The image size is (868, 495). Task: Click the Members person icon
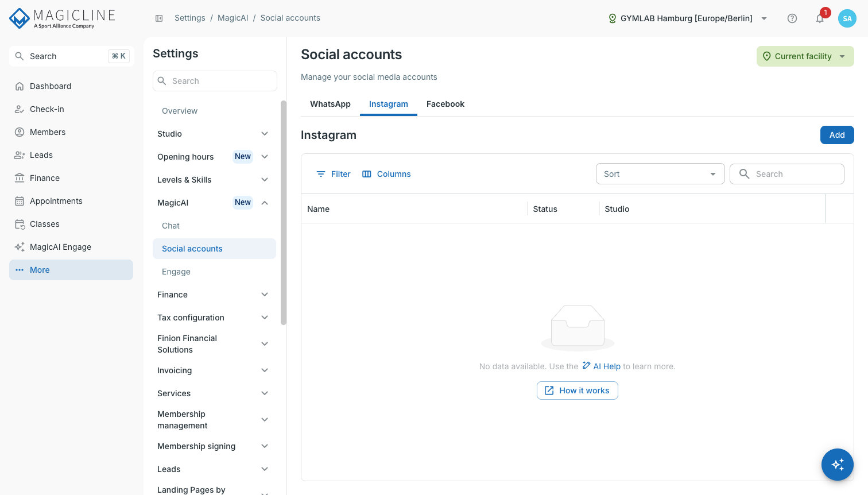[20, 132]
